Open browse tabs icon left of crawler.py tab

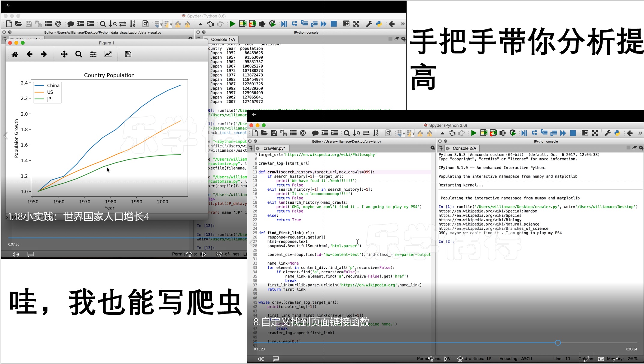[x=250, y=148]
